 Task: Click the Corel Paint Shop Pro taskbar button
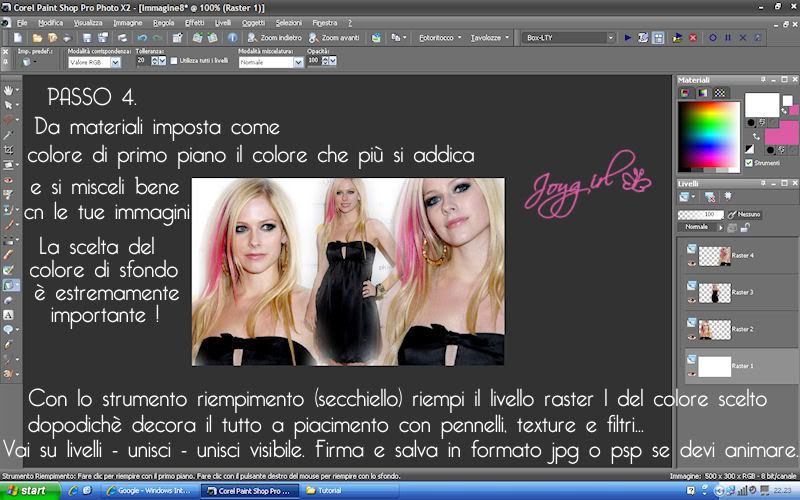click(249, 491)
